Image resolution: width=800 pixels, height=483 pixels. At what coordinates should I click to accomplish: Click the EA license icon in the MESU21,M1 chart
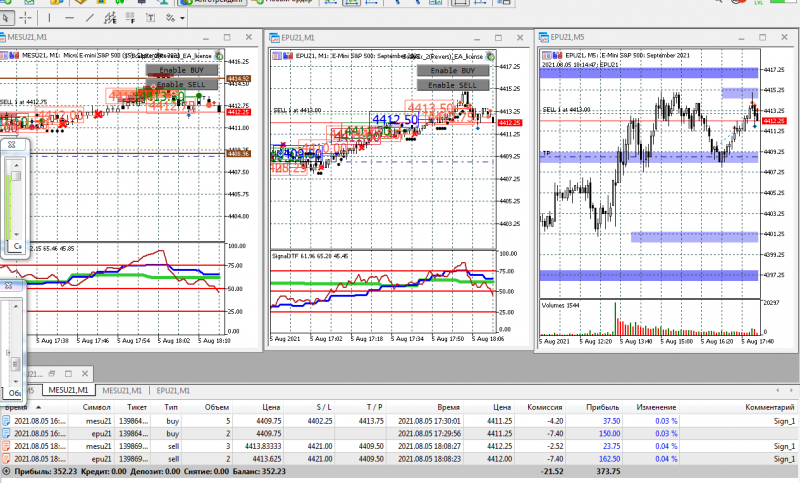tap(219, 55)
